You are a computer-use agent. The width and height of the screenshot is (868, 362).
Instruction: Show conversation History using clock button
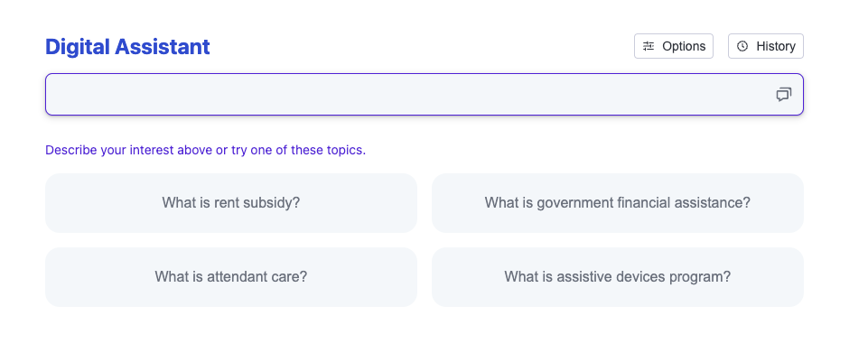(742, 46)
